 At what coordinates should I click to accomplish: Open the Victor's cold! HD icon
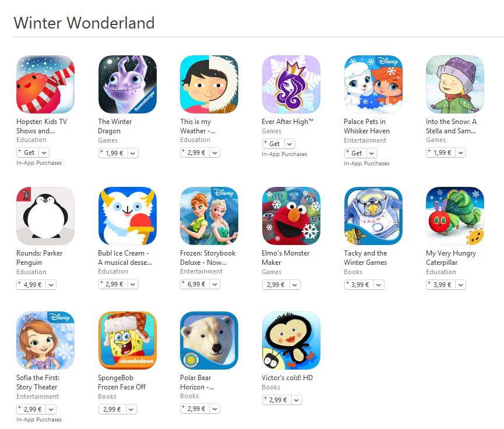(x=291, y=341)
